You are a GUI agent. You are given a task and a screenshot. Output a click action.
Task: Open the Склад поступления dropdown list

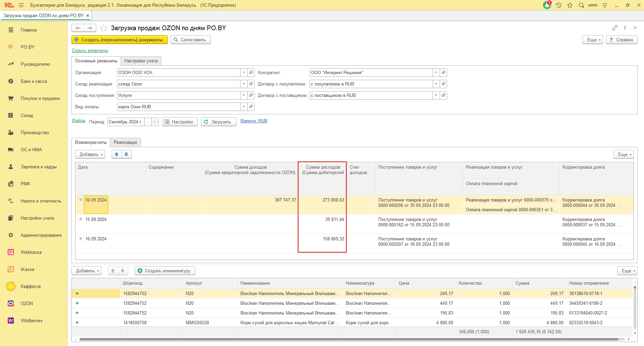pos(244,95)
